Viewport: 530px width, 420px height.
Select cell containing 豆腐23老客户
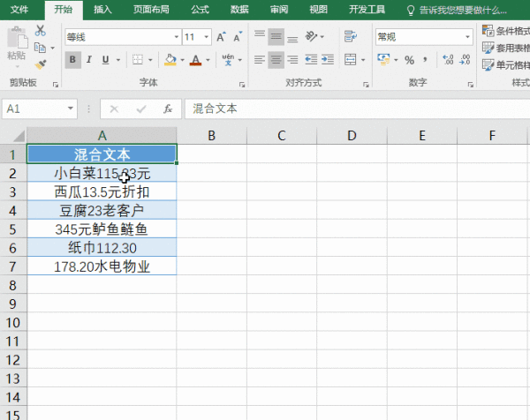(102, 210)
